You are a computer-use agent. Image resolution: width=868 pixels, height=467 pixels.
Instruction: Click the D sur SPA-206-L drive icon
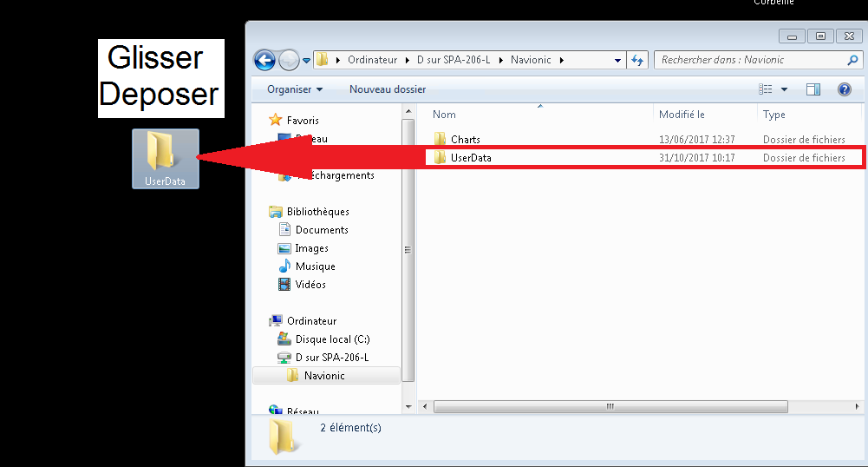pos(284,358)
